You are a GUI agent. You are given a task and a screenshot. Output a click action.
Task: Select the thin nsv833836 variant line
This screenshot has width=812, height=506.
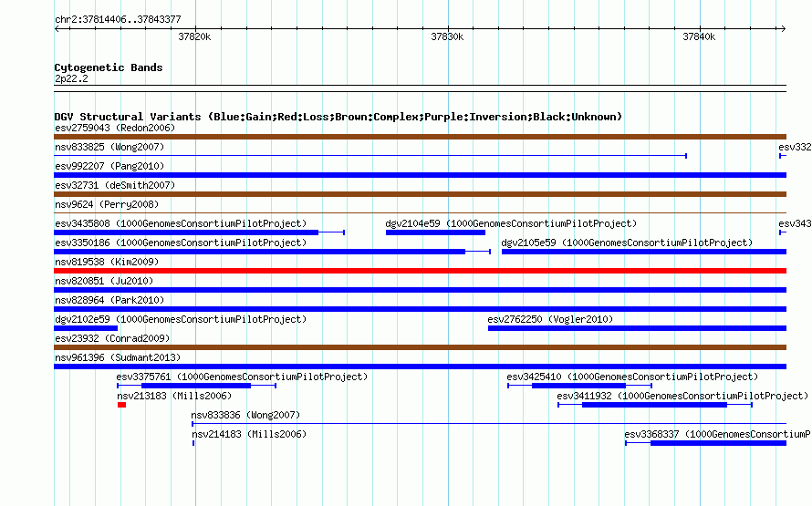pos(489,424)
